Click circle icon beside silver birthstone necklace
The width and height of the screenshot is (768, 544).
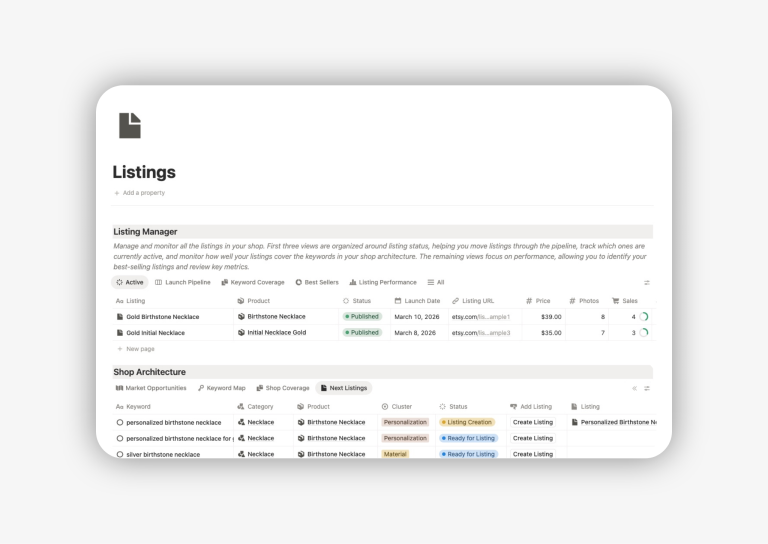click(120, 454)
